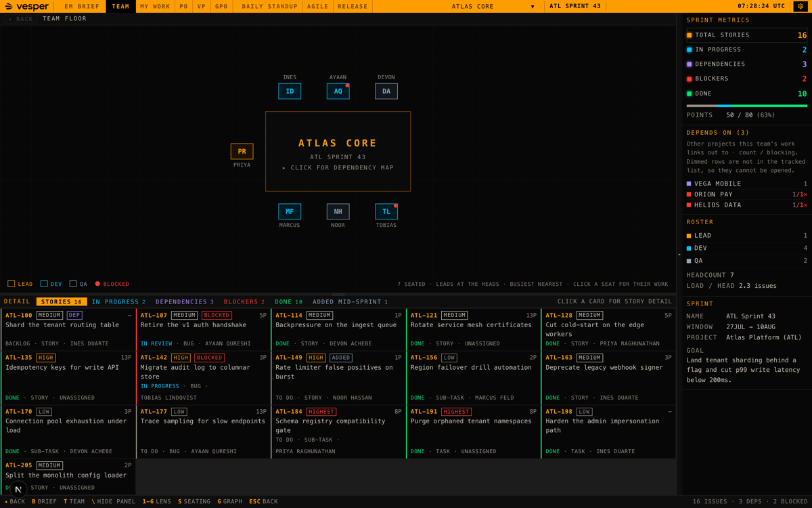Open PO tab
Image resolution: width=812 pixels, height=508 pixels.
click(x=183, y=6)
